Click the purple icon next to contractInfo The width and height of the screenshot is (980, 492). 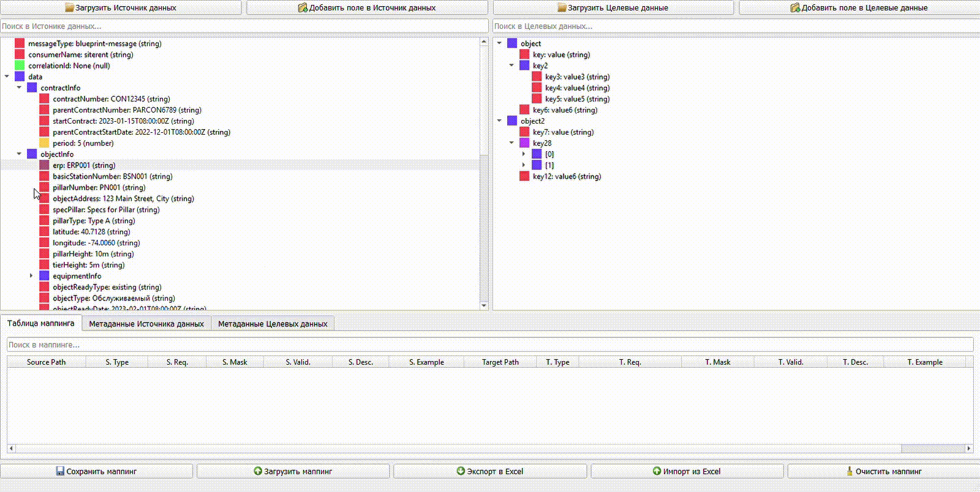pyautogui.click(x=32, y=88)
